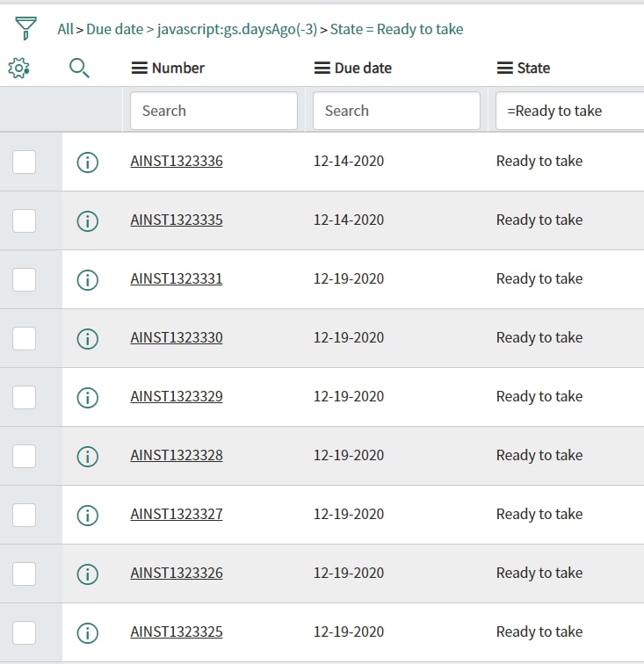Preview record AINST1323331 via info icon
The height and width of the screenshot is (664, 644).
point(88,279)
